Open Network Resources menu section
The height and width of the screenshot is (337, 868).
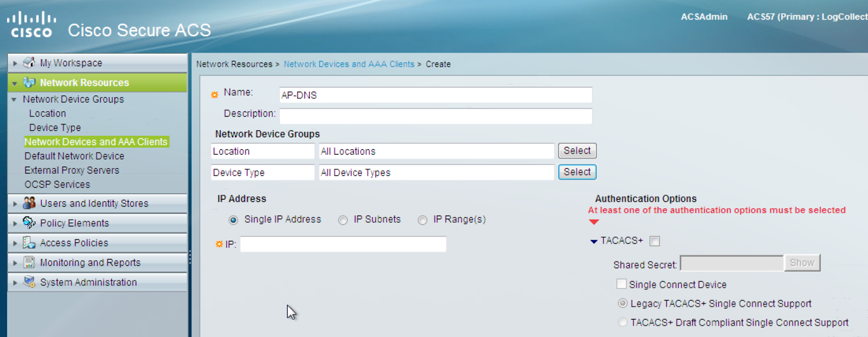pyautogui.click(x=85, y=82)
